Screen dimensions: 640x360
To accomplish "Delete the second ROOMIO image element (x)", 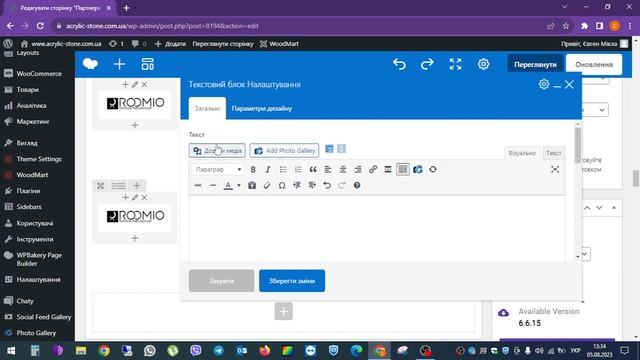I will [x=144, y=198].
